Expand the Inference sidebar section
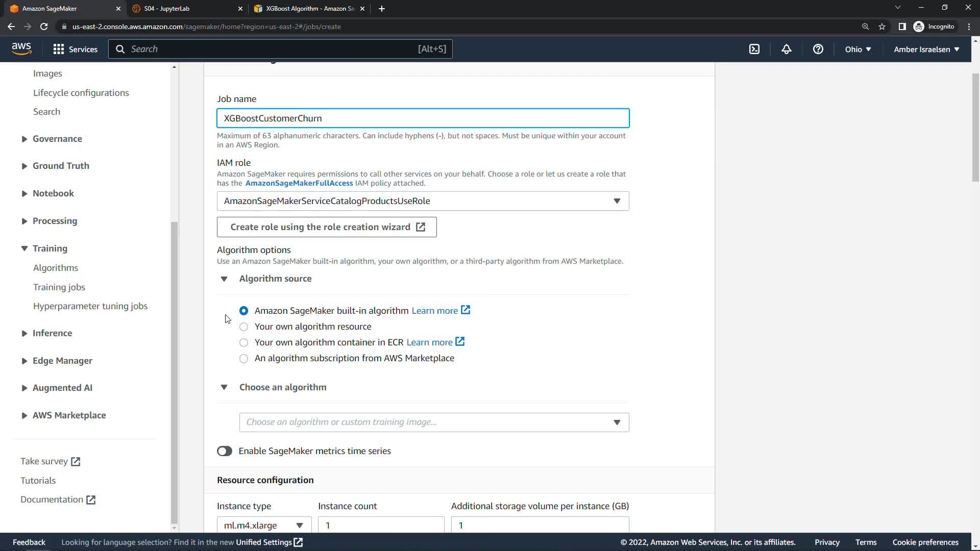The height and width of the screenshot is (551, 980). [52, 333]
